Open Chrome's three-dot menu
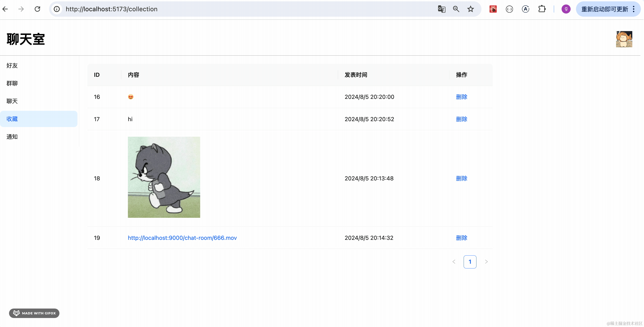Image resolution: width=644 pixels, height=327 pixels. 634,9
